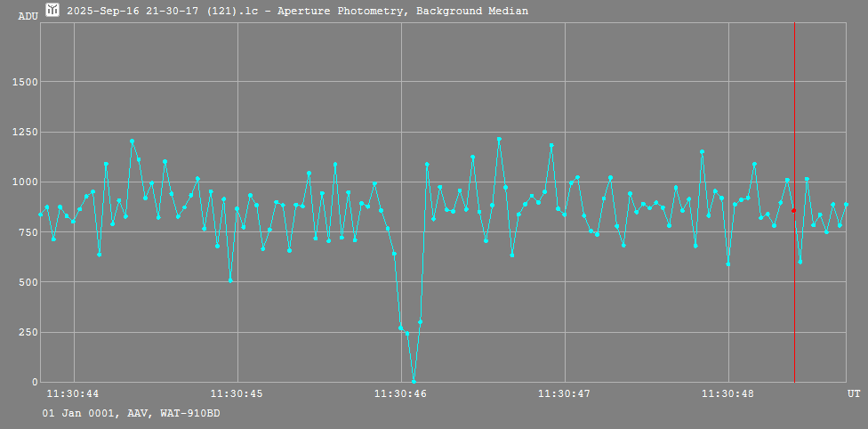This screenshot has height=429, width=868.
Task: Click the 11:30:47 time axis label
Action: click(x=564, y=393)
